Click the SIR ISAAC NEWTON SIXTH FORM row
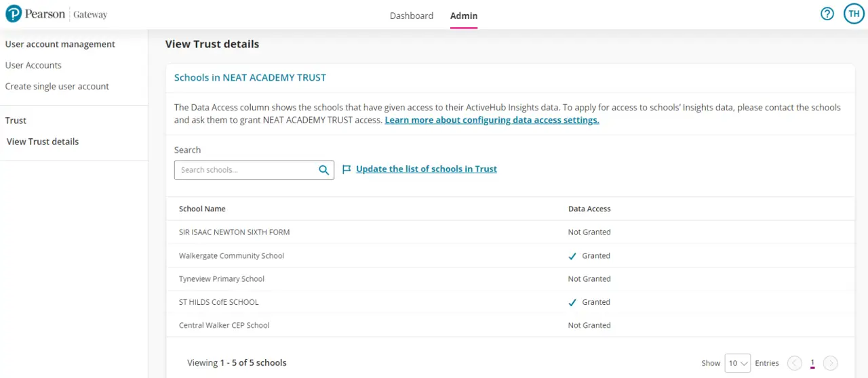The width and height of the screenshot is (868, 378). tap(234, 232)
